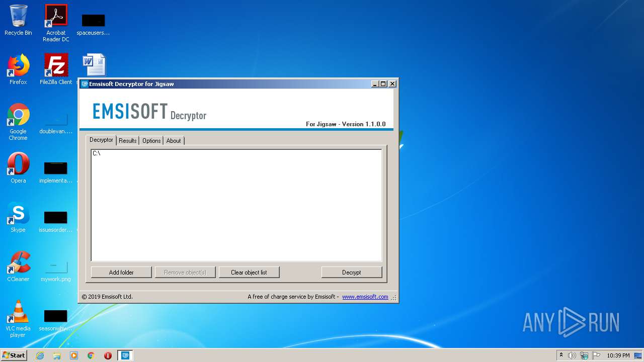644x362 pixels.
Task: Open media player taskbar icon
Action: click(x=74, y=355)
